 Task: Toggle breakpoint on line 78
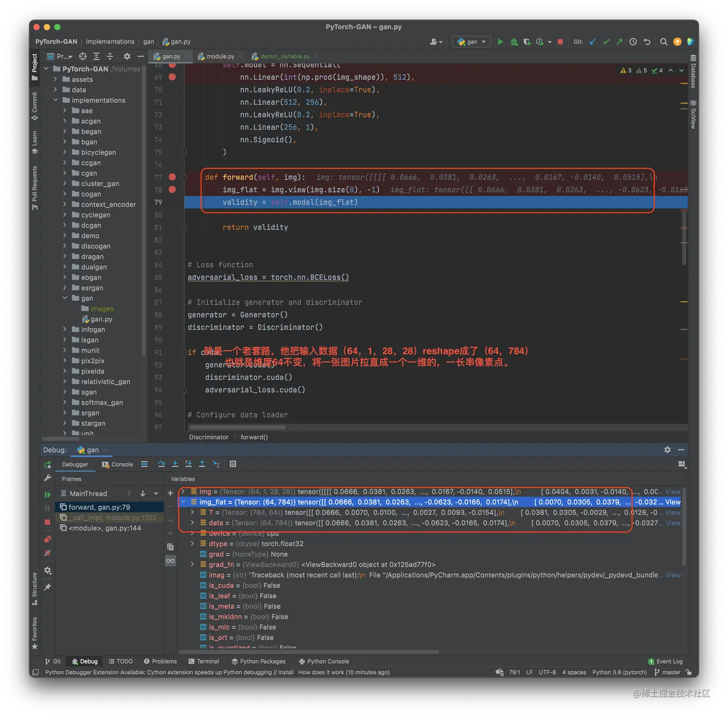pyautogui.click(x=172, y=190)
